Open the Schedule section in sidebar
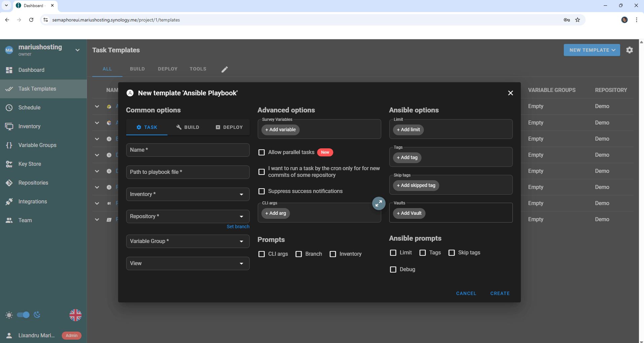 pyautogui.click(x=30, y=107)
